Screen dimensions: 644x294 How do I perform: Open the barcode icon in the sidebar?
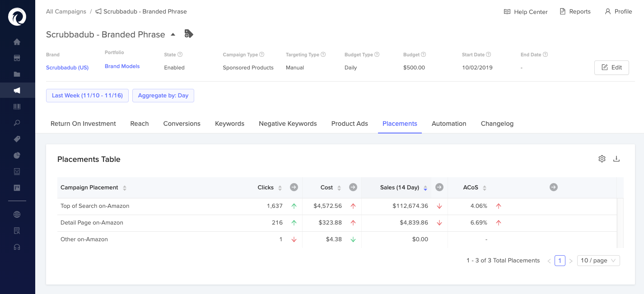pyautogui.click(x=17, y=107)
